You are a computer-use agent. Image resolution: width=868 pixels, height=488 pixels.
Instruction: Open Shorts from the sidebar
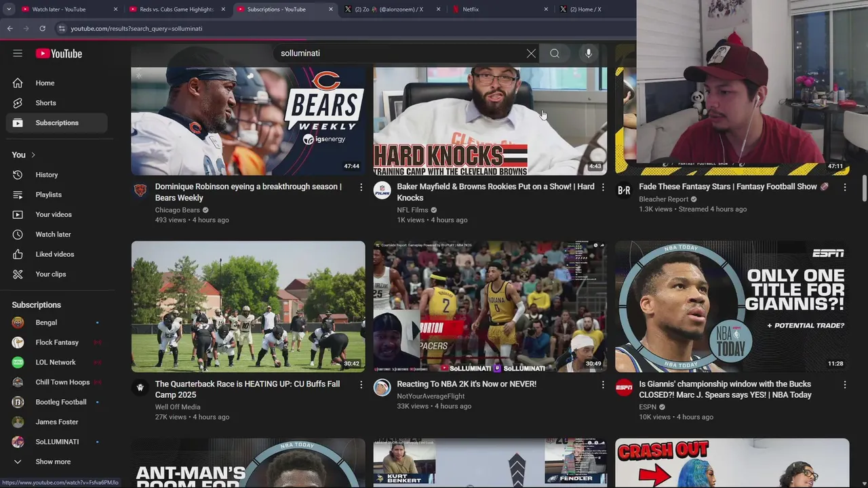[x=57, y=103]
